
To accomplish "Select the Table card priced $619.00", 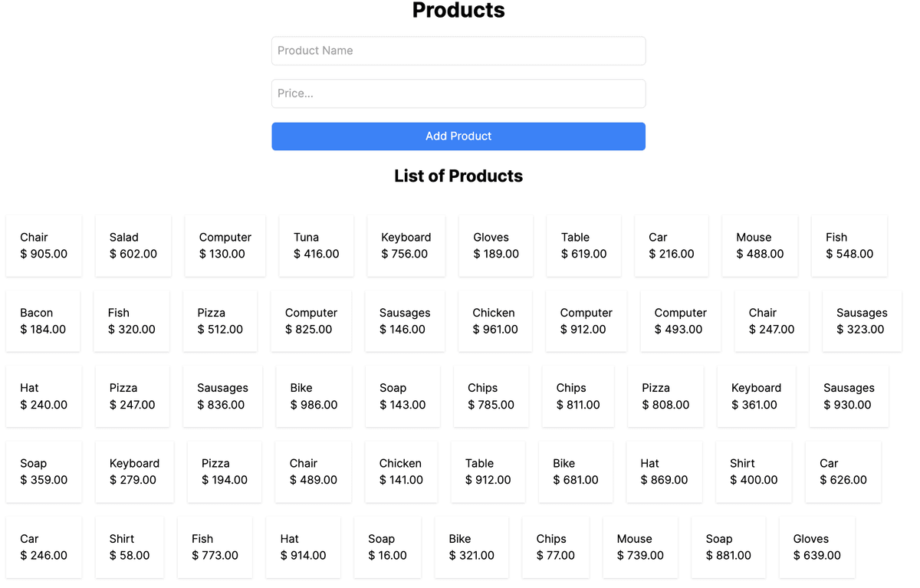I will 583,245.
